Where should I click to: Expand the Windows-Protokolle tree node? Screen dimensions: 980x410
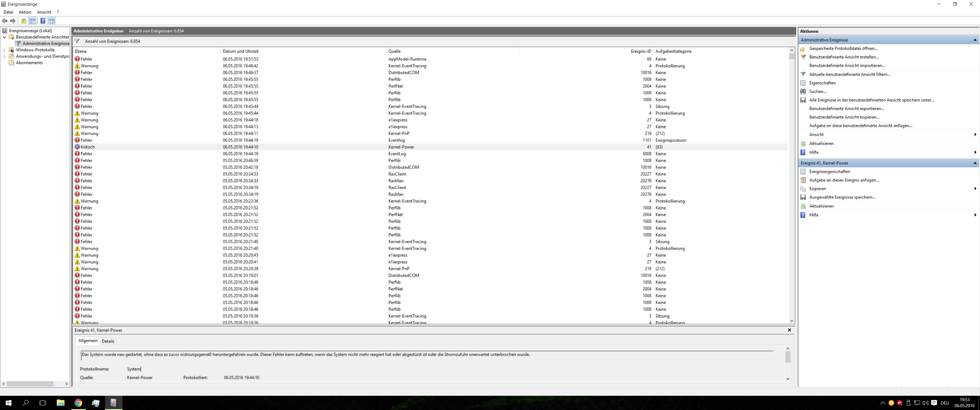5,50
